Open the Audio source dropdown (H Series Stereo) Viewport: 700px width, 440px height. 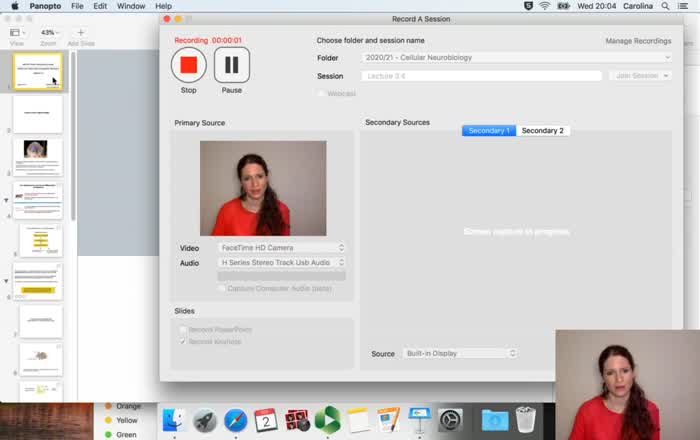[x=282, y=262]
